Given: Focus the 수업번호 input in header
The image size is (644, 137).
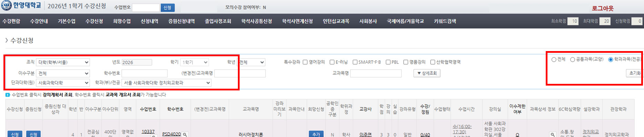Looking at the screenshot, I should (x=146, y=8).
